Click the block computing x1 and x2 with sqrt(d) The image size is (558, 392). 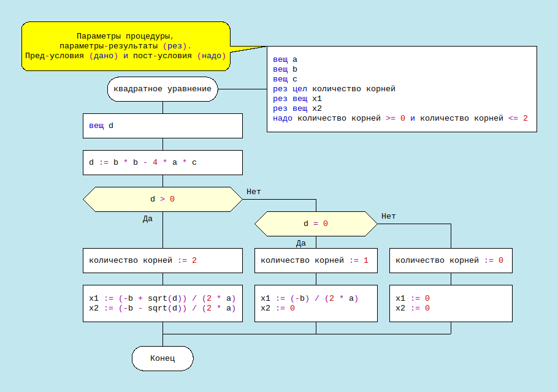click(162, 303)
